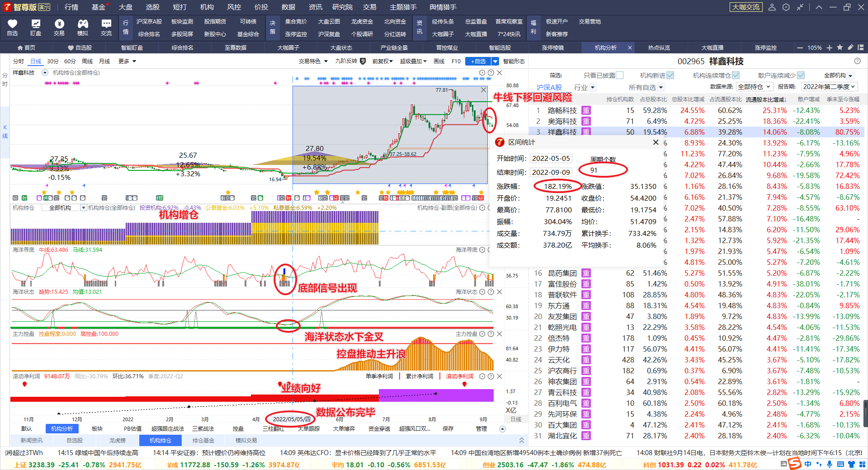
Task: Open the 行业 dropdown
Action: pos(584,87)
